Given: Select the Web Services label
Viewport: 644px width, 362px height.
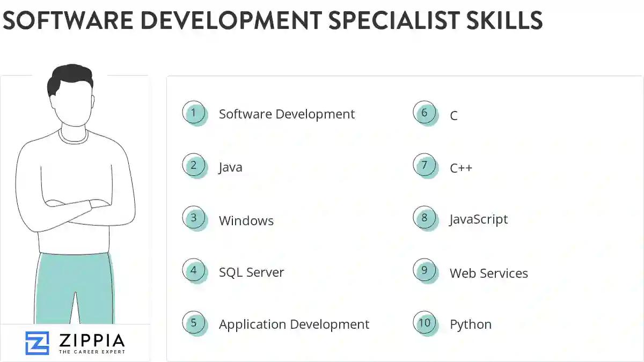Looking at the screenshot, I should (x=488, y=273).
